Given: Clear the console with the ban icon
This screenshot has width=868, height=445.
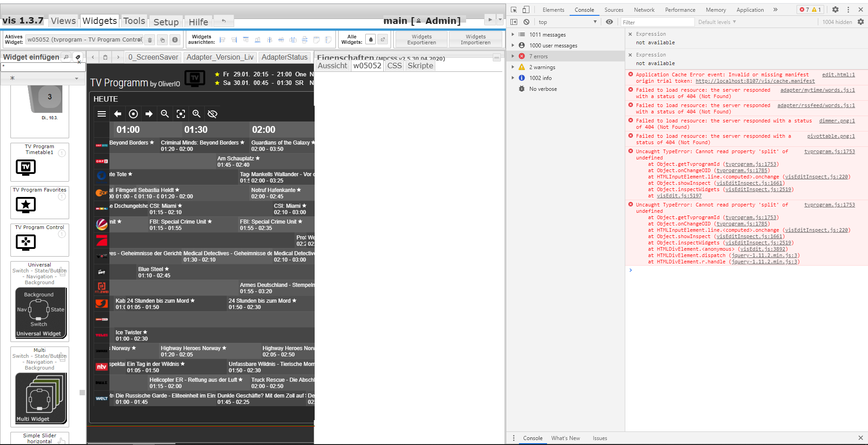Looking at the screenshot, I should (x=527, y=22).
